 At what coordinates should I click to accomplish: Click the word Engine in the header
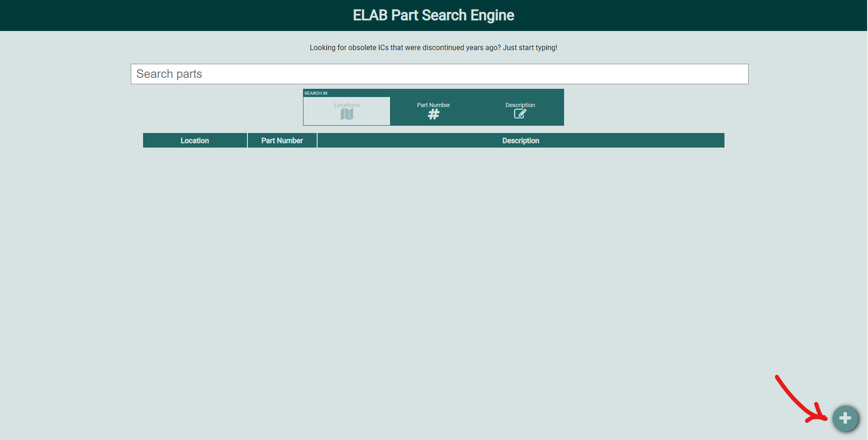click(x=492, y=15)
